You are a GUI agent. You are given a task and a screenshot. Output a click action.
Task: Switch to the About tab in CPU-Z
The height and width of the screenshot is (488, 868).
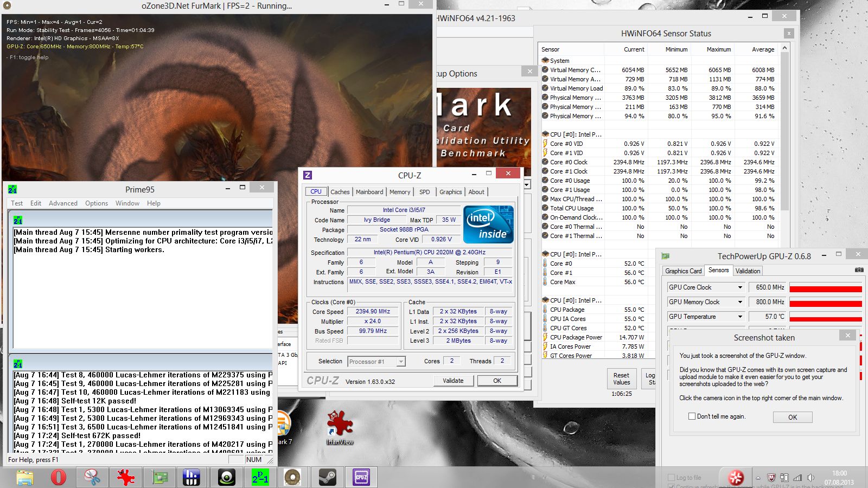pos(476,192)
